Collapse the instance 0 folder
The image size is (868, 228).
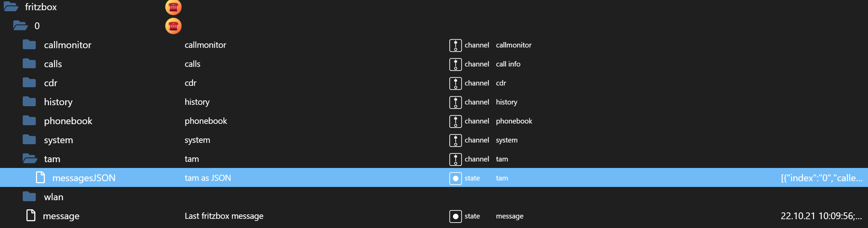pyautogui.click(x=20, y=26)
